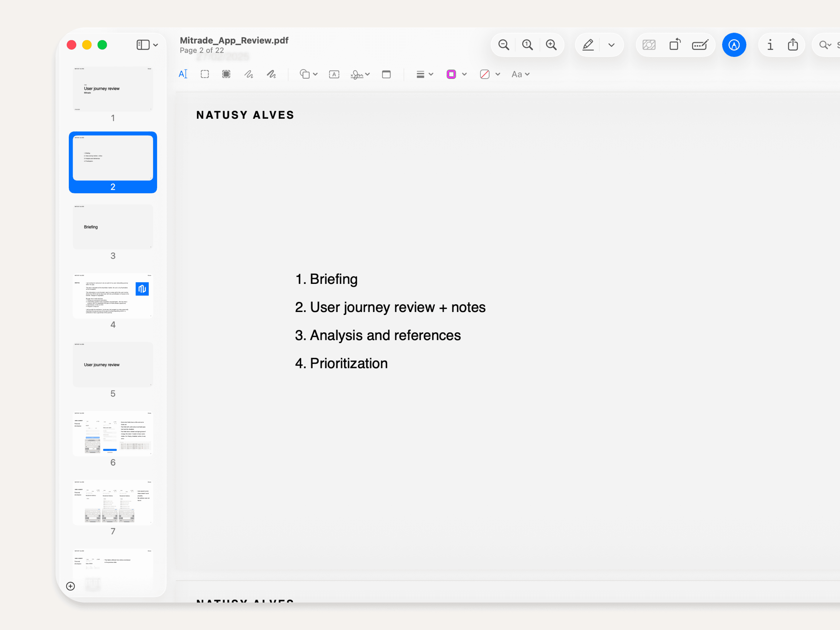
Task: Click the Highlight pen toggle
Action: [588, 45]
